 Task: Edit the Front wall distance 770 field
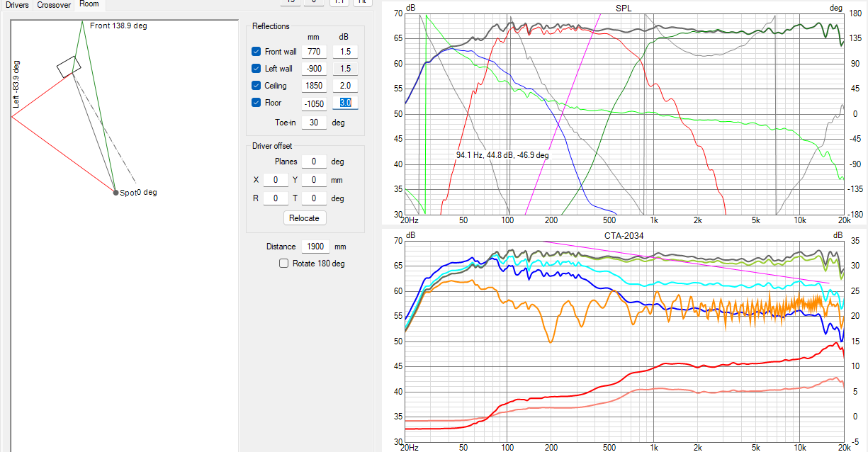click(x=314, y=52)
